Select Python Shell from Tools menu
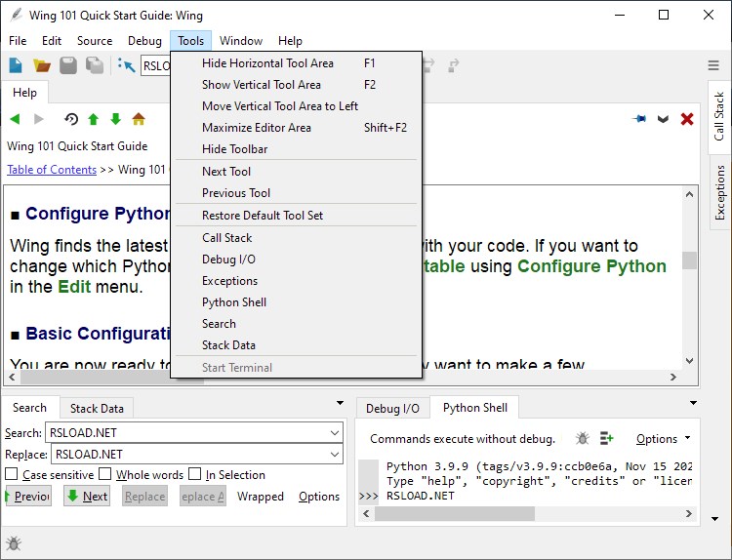Screen dimensions: 732x560 pyautogui.click(x=234, y=302)
